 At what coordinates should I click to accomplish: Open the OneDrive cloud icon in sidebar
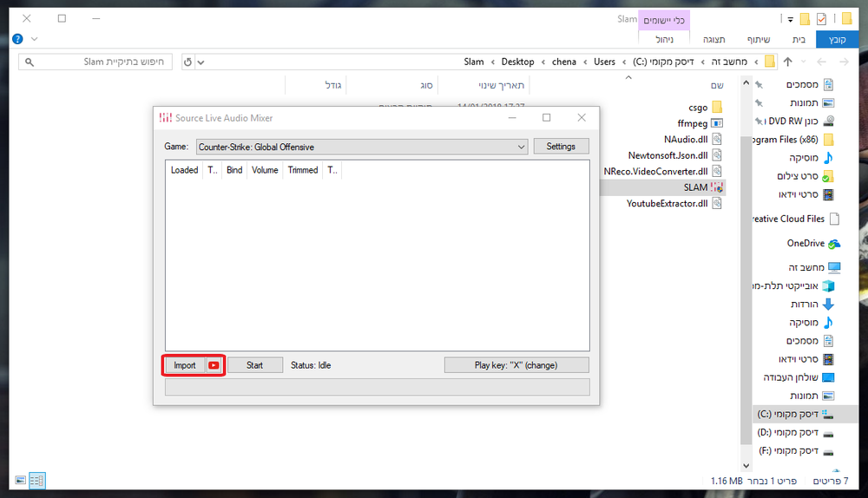point(833,244)
